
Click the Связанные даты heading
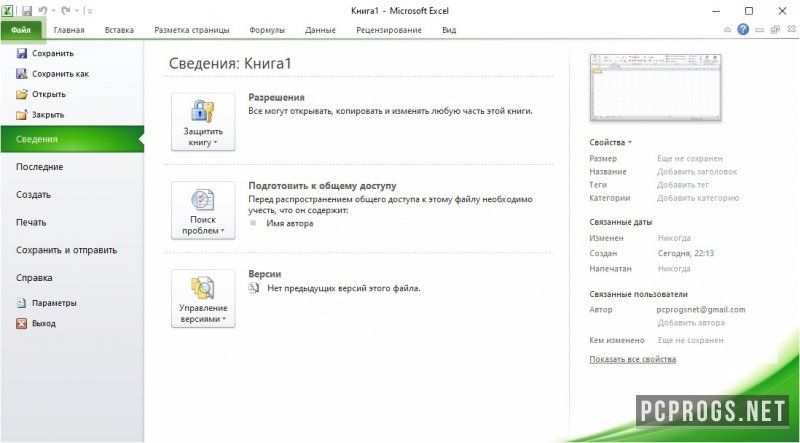pyautogui.click(x=620, y=222)
